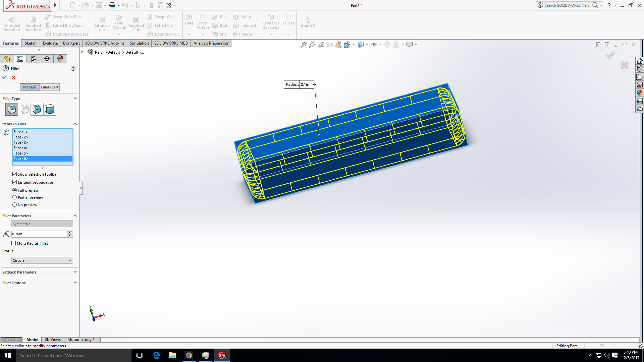
Task: Open the Motion Study 1 tab
Action: (x=81, y=340)
